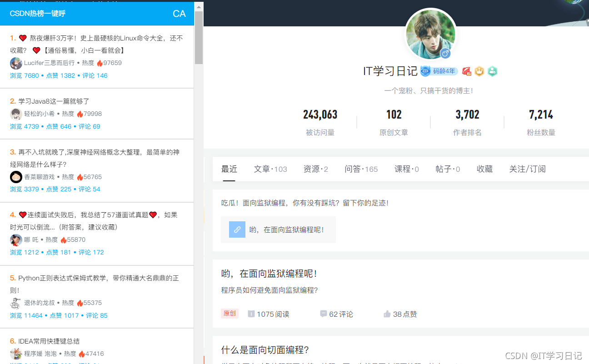The width and height of the screenshot is (589, 364).
Task: Click the CA button in CSDN热榜一键呼 header
Action: [x=179, y=14]
